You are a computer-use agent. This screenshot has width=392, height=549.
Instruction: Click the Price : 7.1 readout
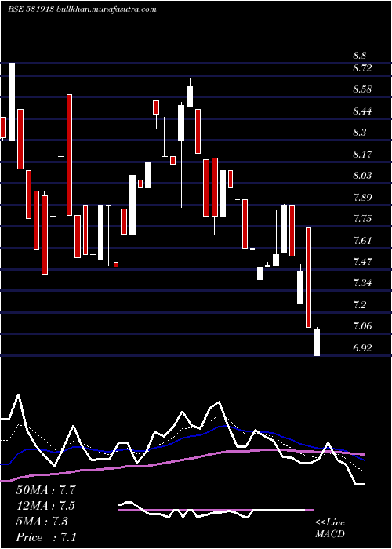(45, 537)
